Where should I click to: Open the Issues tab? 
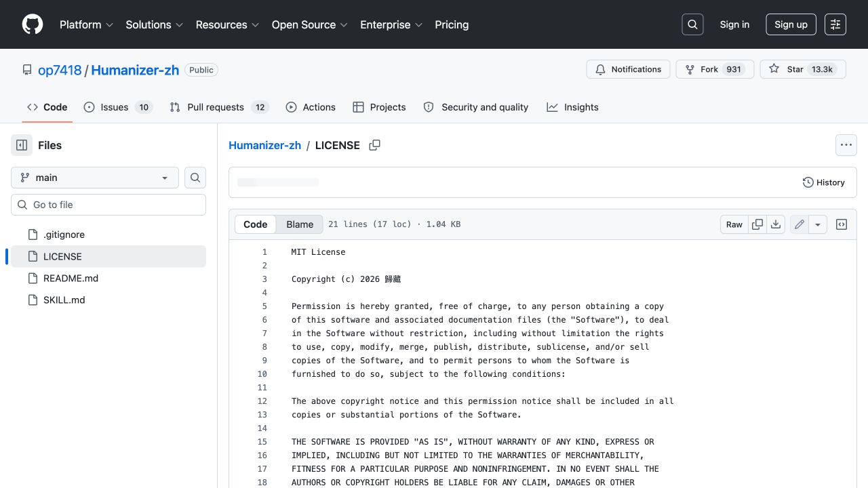(118, 107)
